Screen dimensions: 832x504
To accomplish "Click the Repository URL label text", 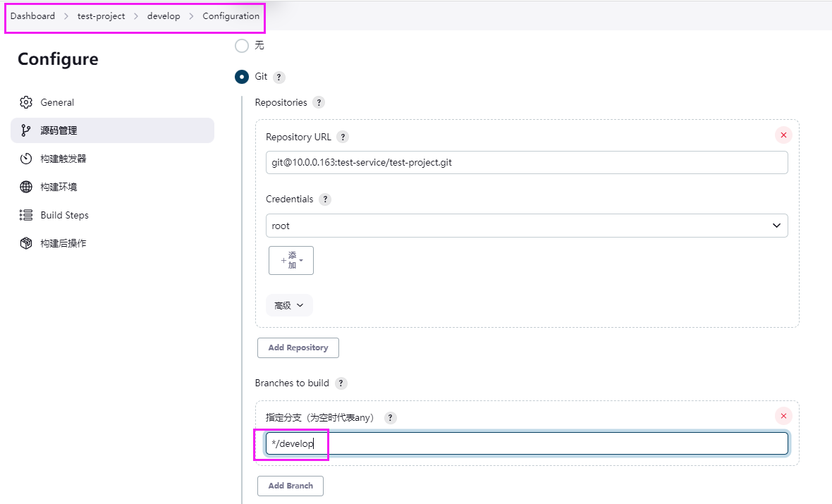I will pyautogui.click(x=298, y=137).
